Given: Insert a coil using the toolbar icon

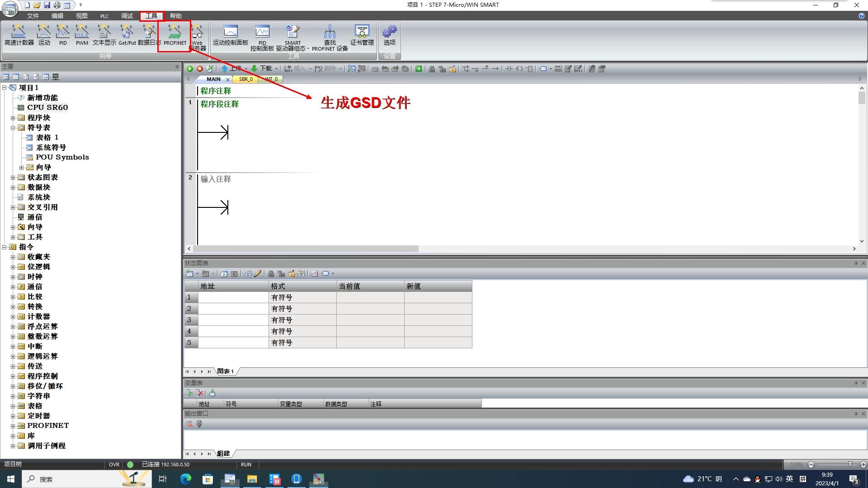Looking at the screenshot, I should (519, 69).
